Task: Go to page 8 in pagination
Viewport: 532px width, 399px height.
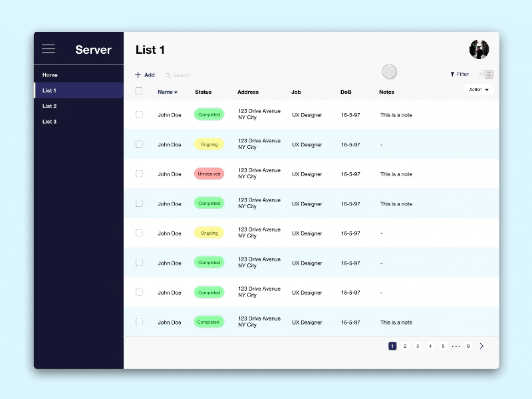Action: [x=468, y=346]
